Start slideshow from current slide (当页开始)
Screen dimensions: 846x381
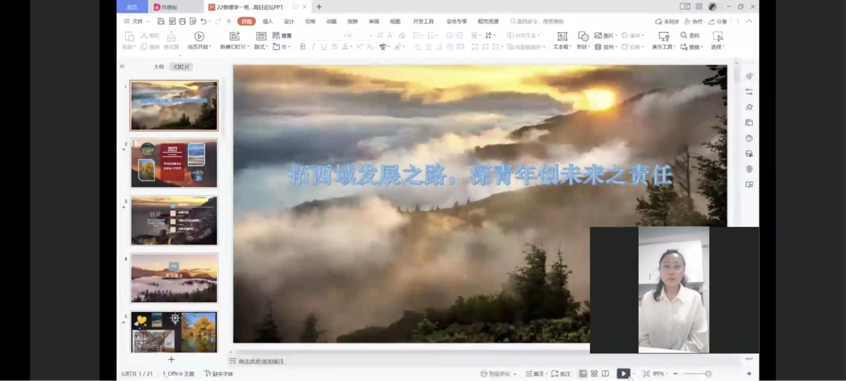point(199,40)
